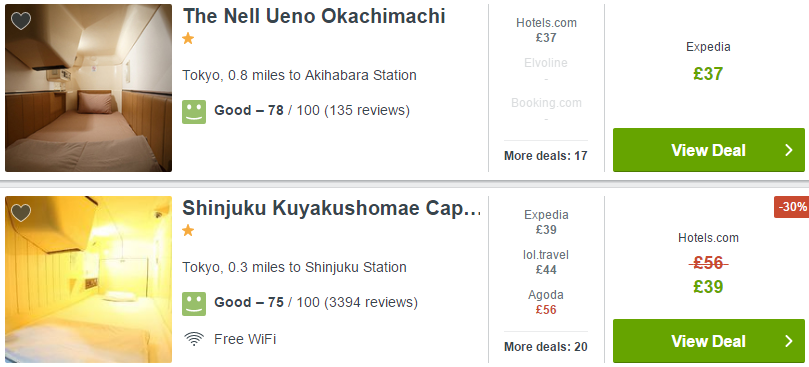Click green smiley icon beside Good – 75

[194, 304]
